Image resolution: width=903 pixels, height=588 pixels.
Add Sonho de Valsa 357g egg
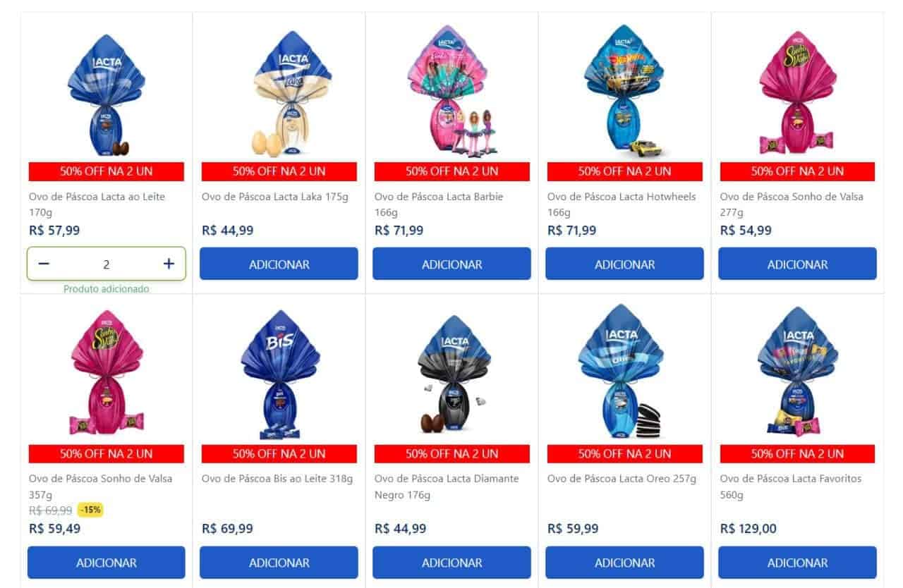click(107, 563)
